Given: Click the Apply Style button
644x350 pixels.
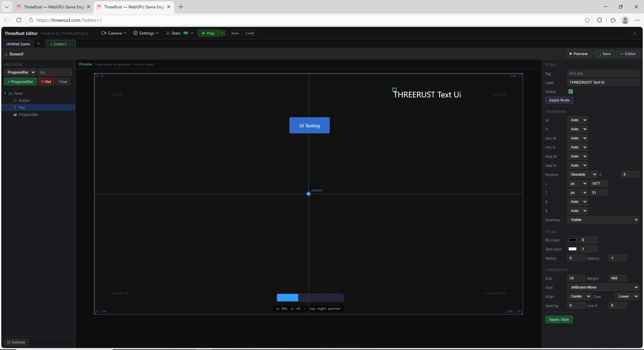Looking at the screenshot, I should point(559,319).
